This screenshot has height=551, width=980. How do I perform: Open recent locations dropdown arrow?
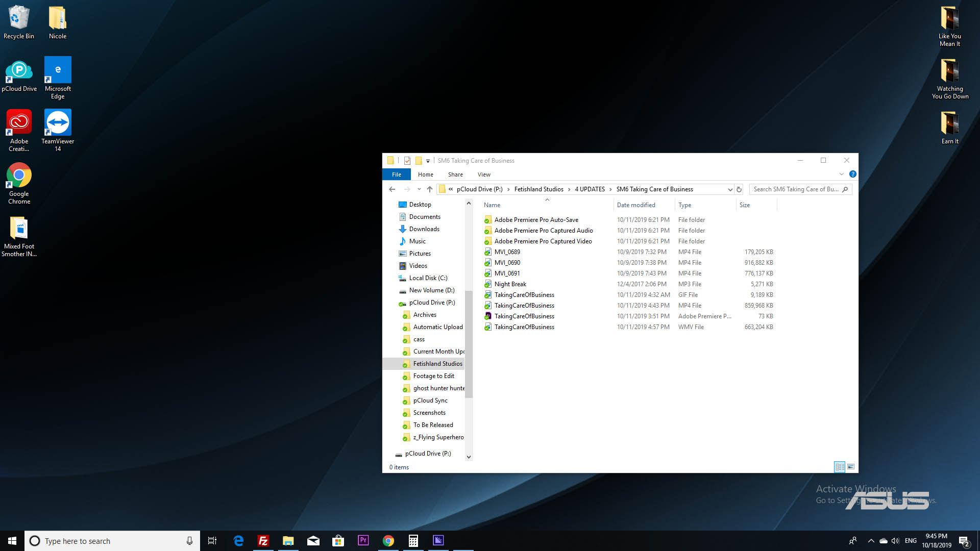pos(419,189)
